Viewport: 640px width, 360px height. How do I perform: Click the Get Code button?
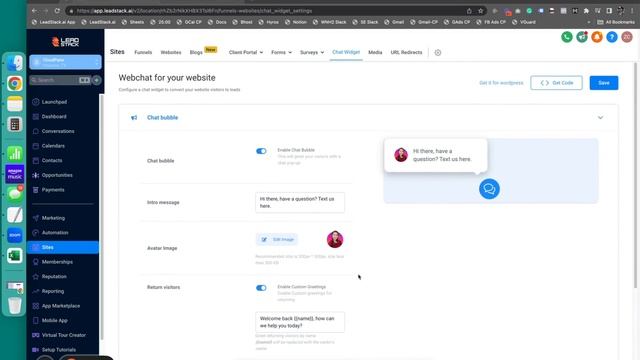[556, 83]
